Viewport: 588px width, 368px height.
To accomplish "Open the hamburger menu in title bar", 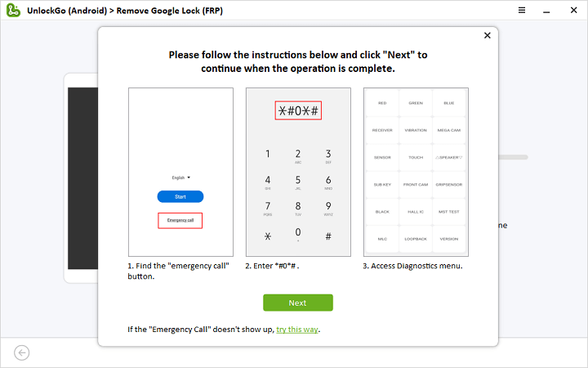I will 522,10.
